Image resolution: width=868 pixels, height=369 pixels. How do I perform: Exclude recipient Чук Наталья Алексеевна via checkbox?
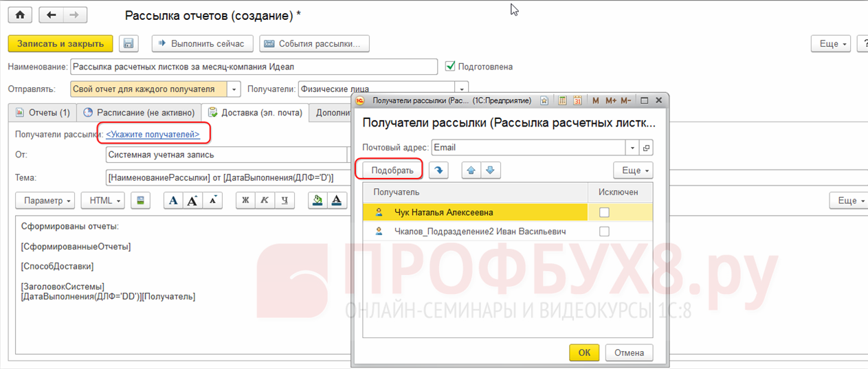(x=604, y=212)
